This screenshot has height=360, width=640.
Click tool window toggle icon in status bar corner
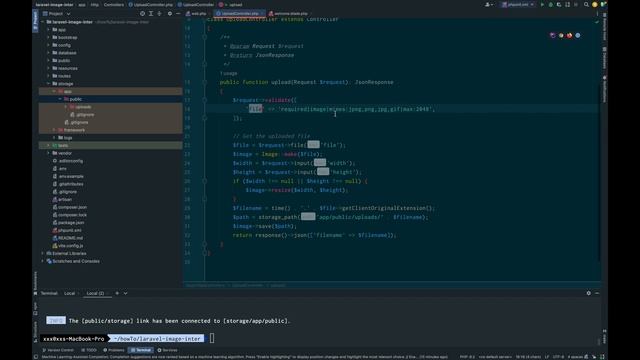pos(36,357)
